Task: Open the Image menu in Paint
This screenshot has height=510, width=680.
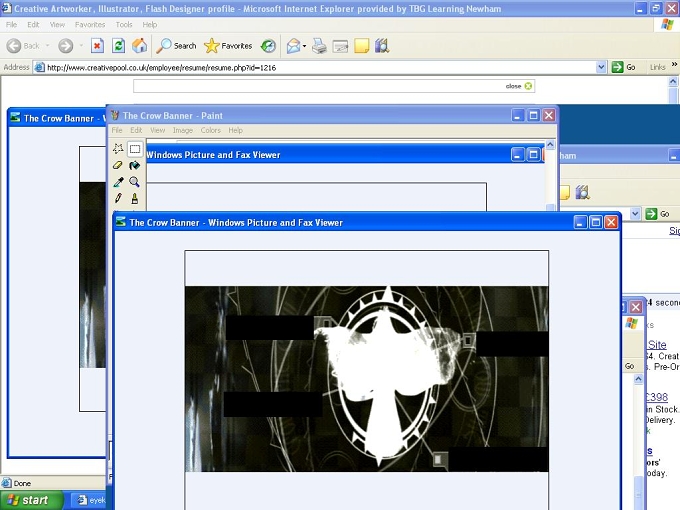Action: coord(183,130)
